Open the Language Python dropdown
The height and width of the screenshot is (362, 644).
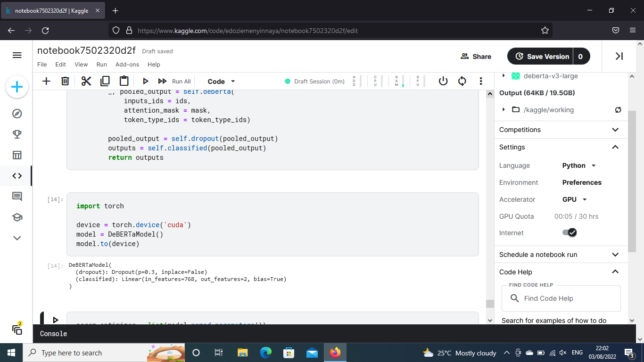click(579, 165)
